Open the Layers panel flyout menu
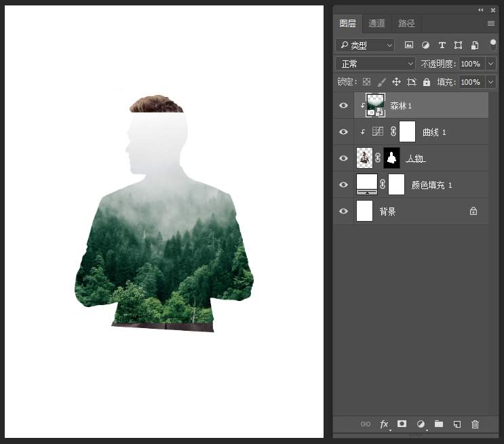Viewport: 504px width, 444px height. tap(491, 24)
